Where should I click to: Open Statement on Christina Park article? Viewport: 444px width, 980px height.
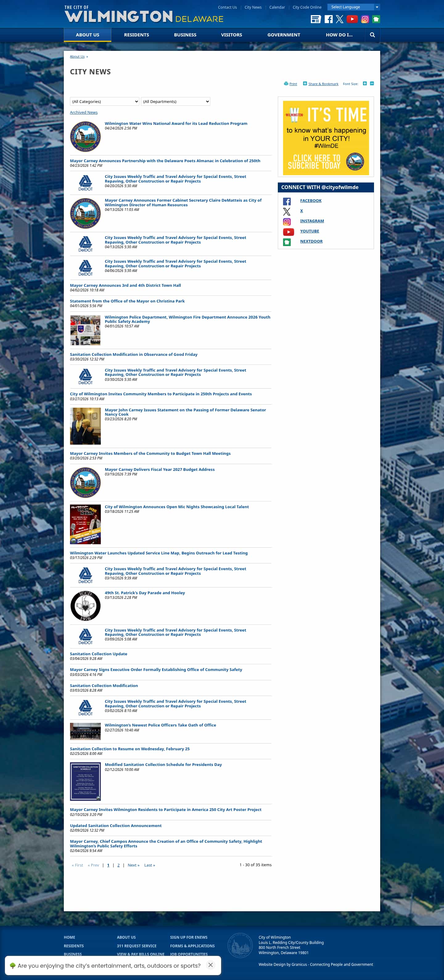[x=127, y=301]
